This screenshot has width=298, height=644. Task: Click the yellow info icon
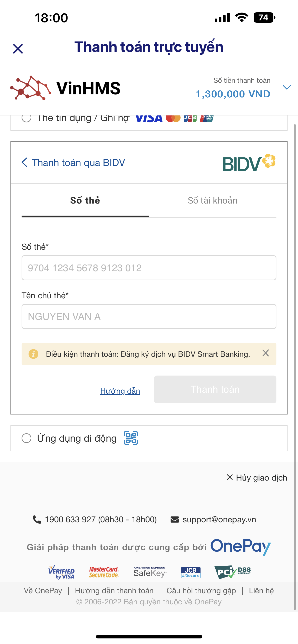click(x=33, y=354)
